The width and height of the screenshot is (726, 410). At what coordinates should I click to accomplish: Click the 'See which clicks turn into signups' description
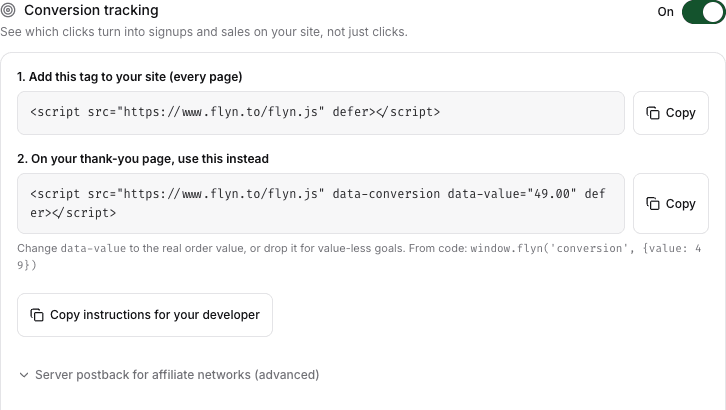204,32
